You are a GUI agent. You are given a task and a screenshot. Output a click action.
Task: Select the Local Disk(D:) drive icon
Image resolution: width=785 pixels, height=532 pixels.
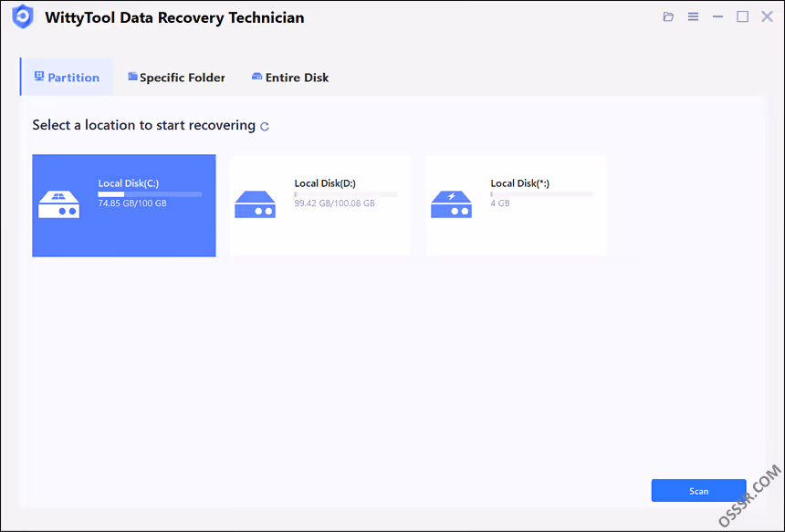pyautogui.click(x=256, y=204)
